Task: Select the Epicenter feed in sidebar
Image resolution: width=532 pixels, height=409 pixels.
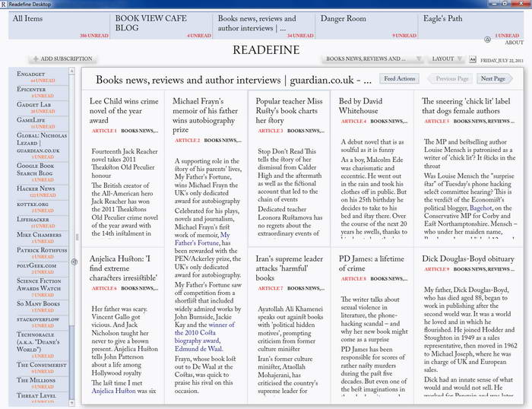Action: coord(39,92)
